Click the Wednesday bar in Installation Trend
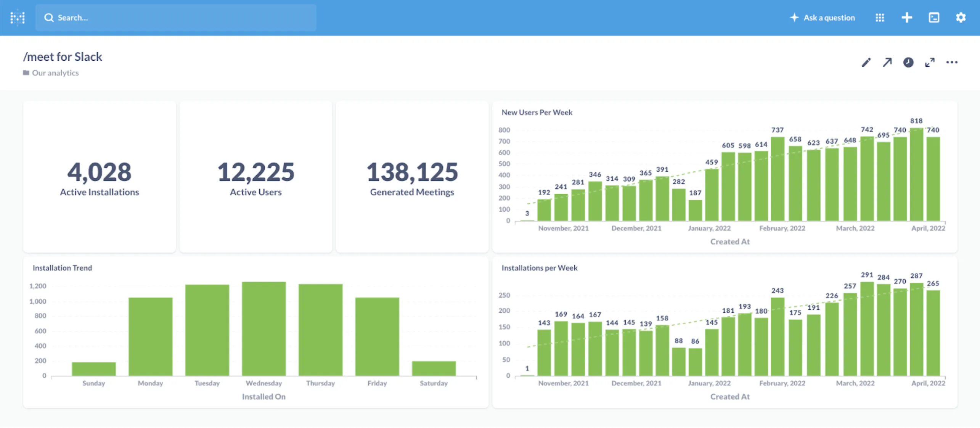Viewport: 980px width, 428px height. tap(264, 328)
